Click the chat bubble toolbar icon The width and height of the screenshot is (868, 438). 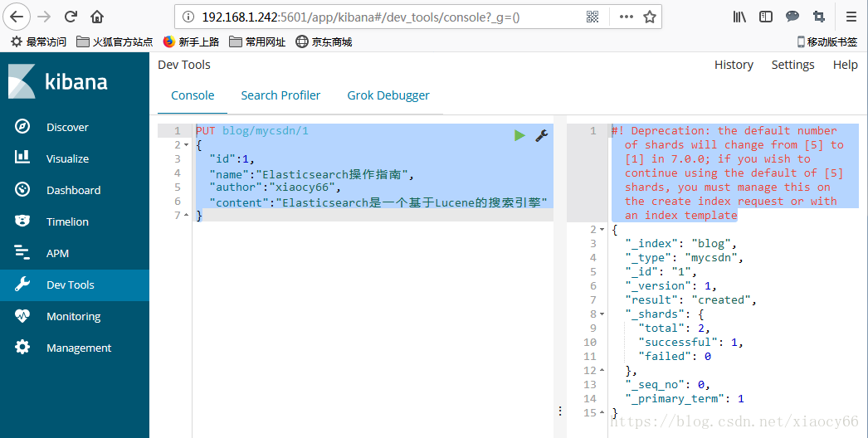[792, 17]
